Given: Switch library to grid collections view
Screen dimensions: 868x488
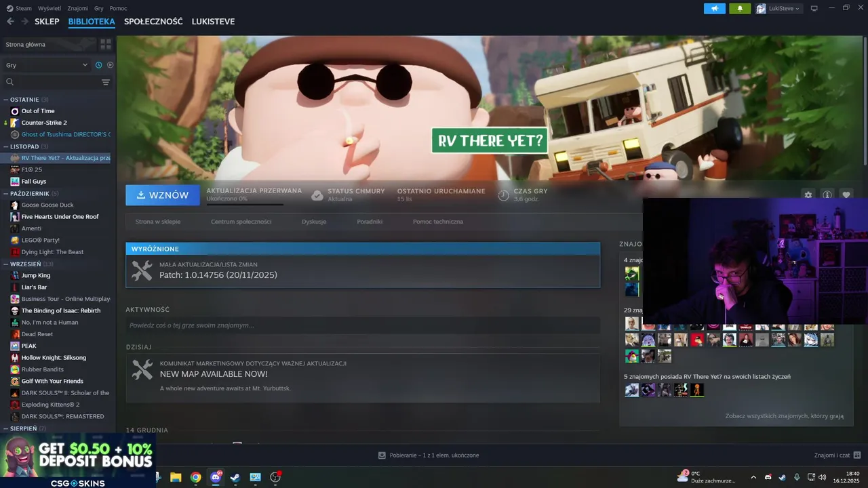Looking at the screenshot, I should coord(106,44).
